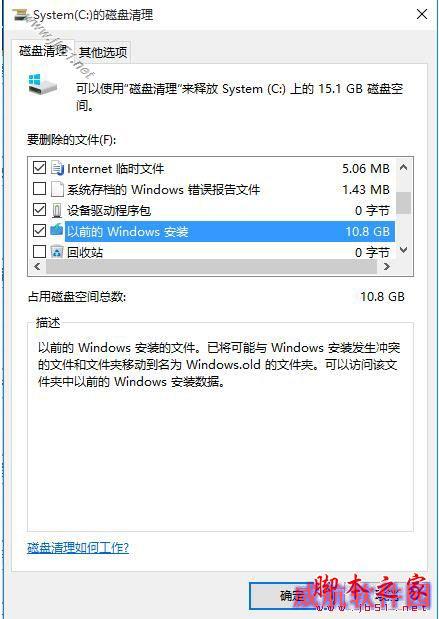Click the file list scroll up arrow
The height and width of the screenshot is (619, 439).
coord(403,168)
